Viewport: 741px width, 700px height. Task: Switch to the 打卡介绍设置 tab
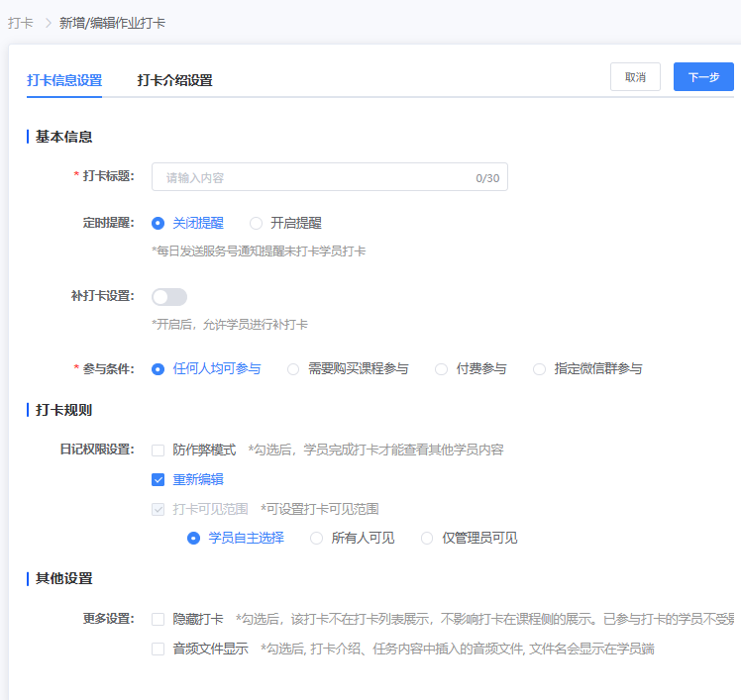point(174,80)
